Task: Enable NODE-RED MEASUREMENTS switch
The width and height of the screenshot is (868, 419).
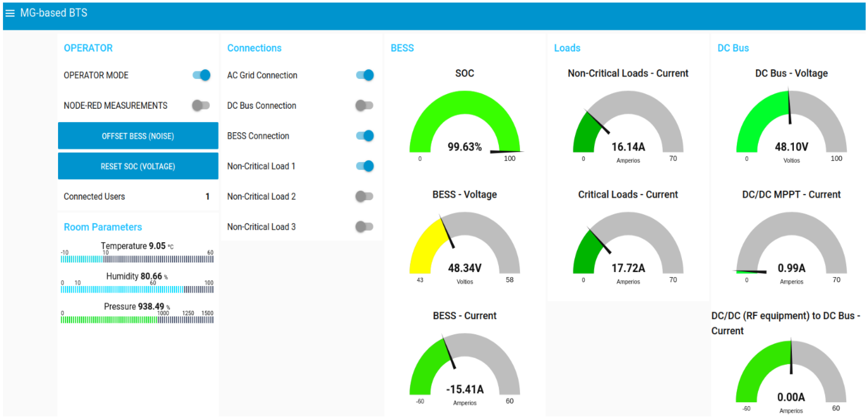Action: (x=201, y=105)
